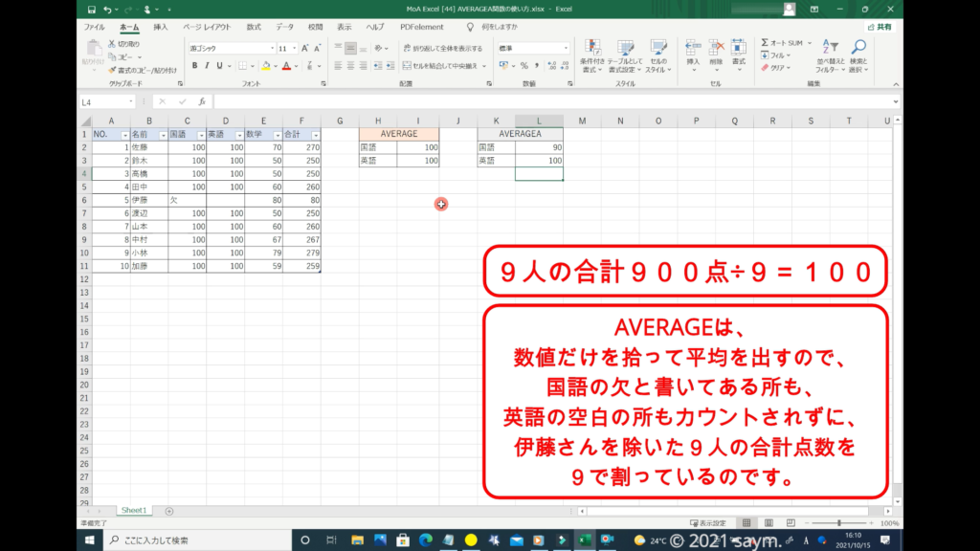Open the データ (Data) ribbon tab

click(285, 27)
